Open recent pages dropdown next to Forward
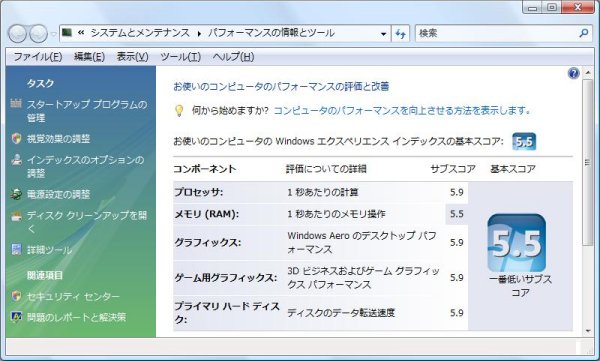 [x=54, y=34]
